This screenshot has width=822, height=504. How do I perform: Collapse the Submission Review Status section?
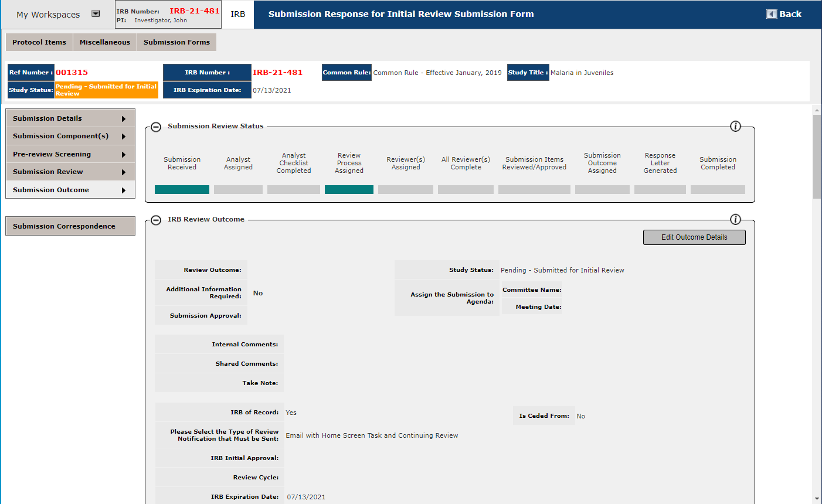[156, 127]
